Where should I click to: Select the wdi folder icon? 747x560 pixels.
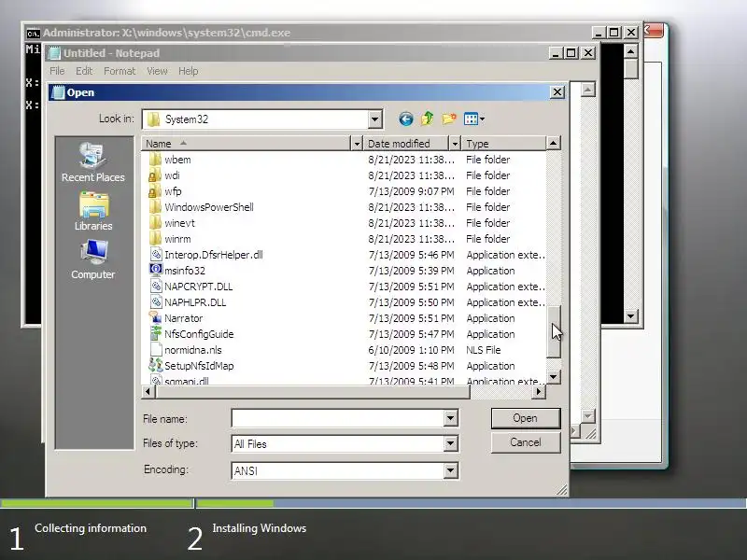click(155, 175)
